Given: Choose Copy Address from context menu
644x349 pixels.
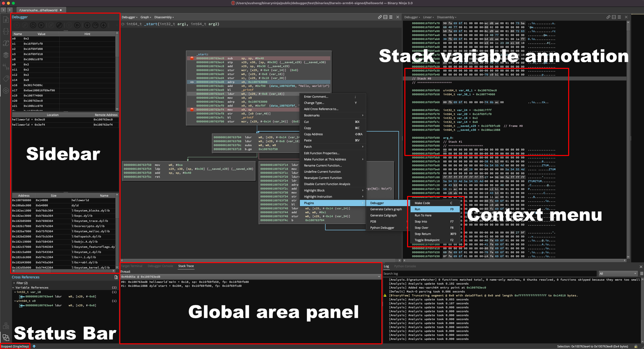Looking at the screenshot, I should coord(333,134).
